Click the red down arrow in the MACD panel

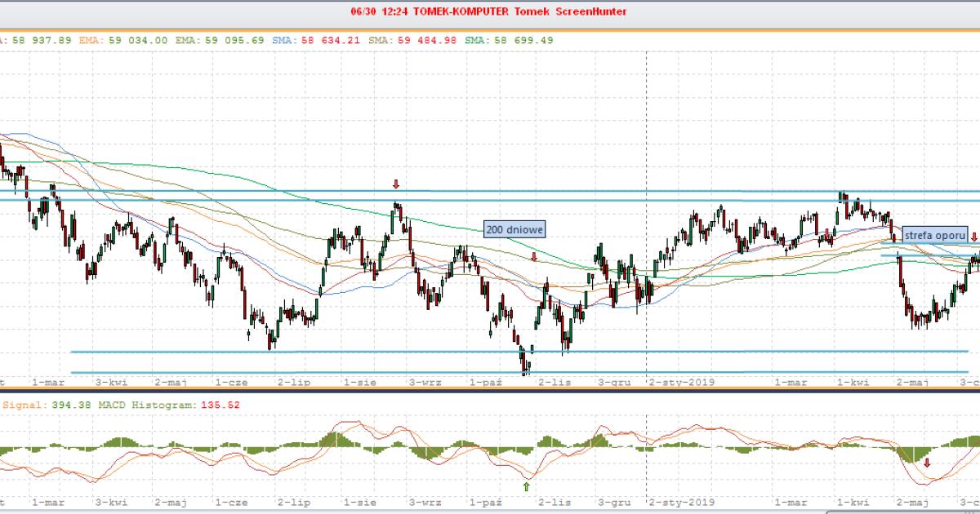(926, 463)
